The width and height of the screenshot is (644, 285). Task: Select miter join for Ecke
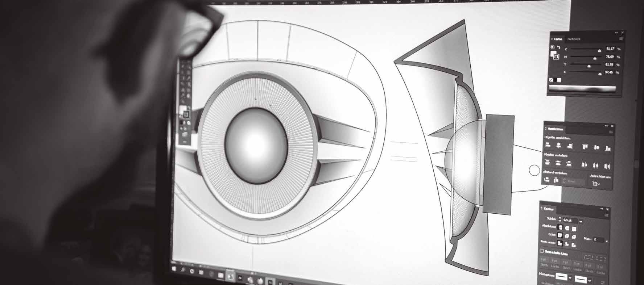click(560, 235)
